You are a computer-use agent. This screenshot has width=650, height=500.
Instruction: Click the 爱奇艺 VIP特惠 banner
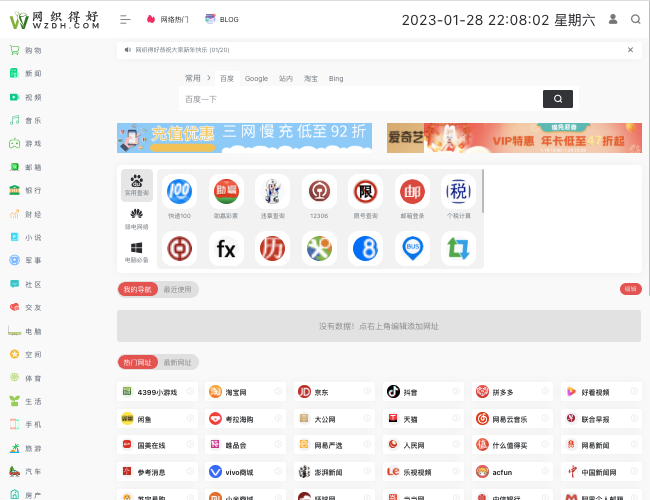pyautogui.click(x=514, y=138)
